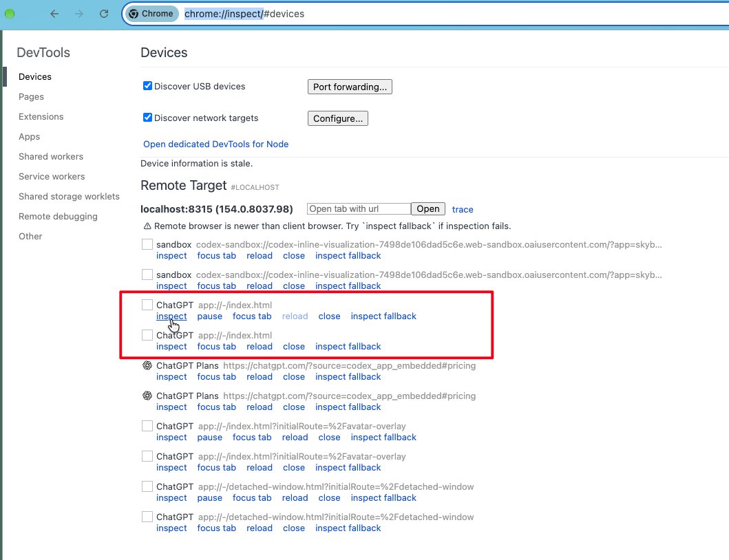Screen dimensions: 729x560
Task: Click the 'Remote browser is newer than client browser' warning text
Action: click(332, 226)
